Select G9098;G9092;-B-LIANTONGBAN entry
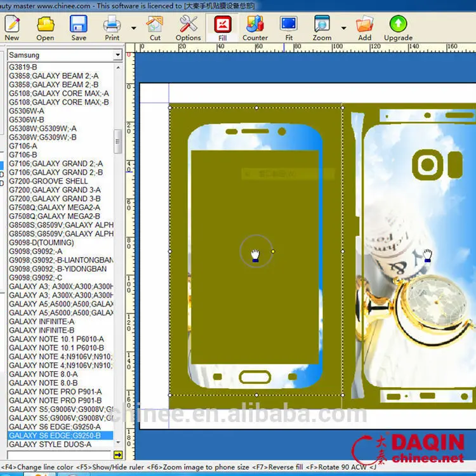The height and width of the screenshot is (476, 476). point(61,260)
